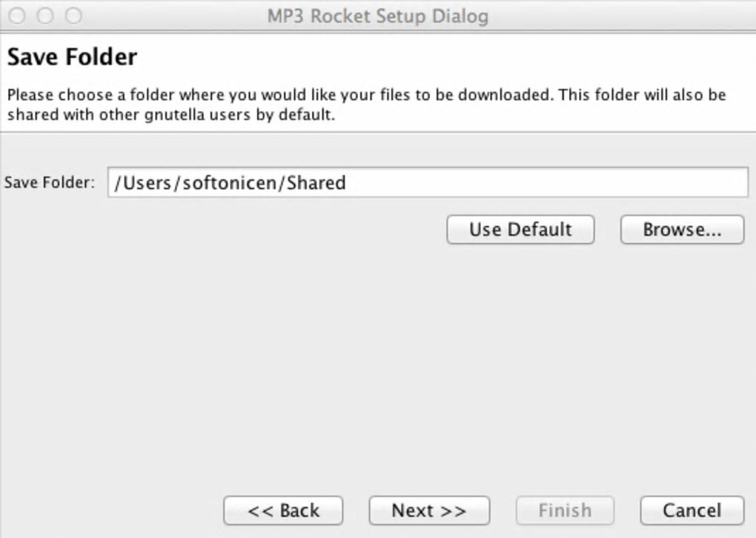Image resolution: width=756 pixels, height=538 pixels.
Task: Click the "Save Folder:" field label
Action: [49, 182]
